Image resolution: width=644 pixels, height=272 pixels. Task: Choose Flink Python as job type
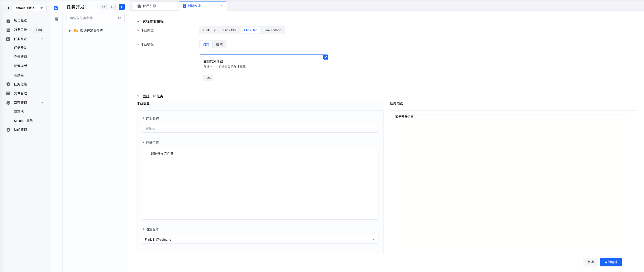[272, 30]
